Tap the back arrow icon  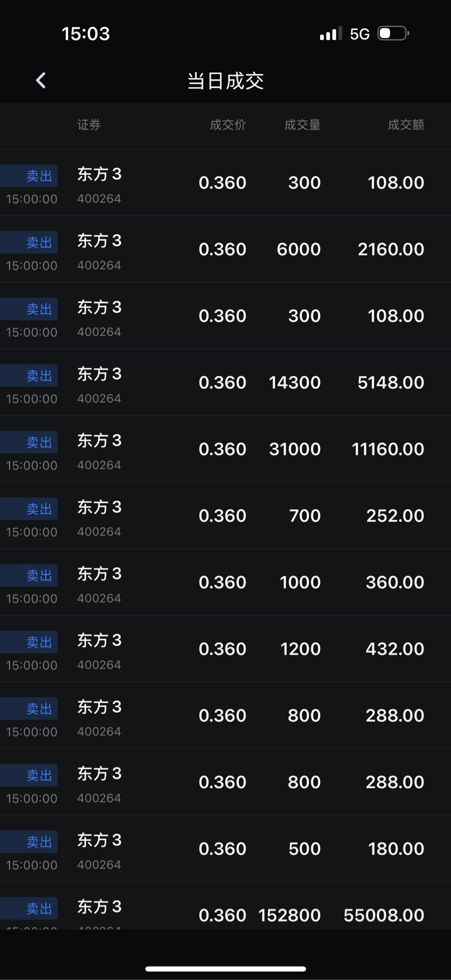click(x=41, y=80)
